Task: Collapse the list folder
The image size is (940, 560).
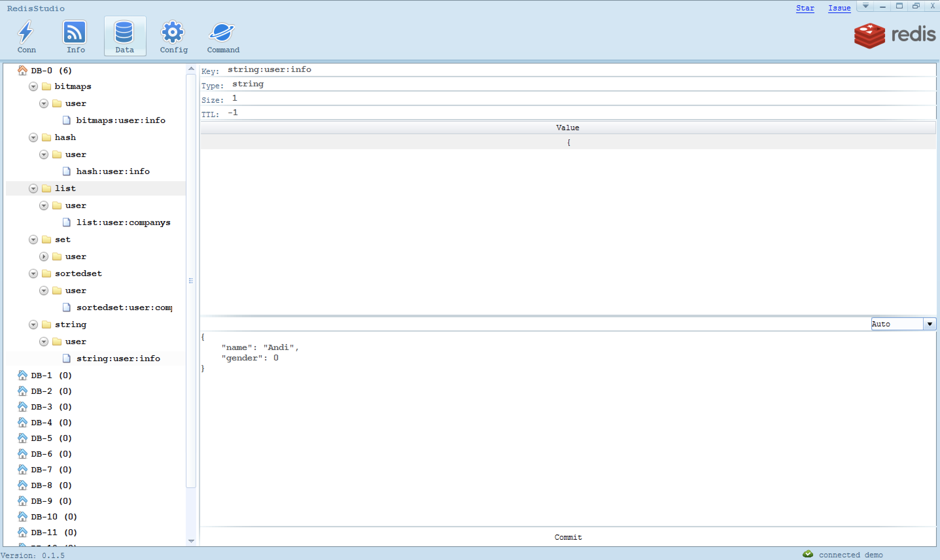Action: [x=33, y=188]
